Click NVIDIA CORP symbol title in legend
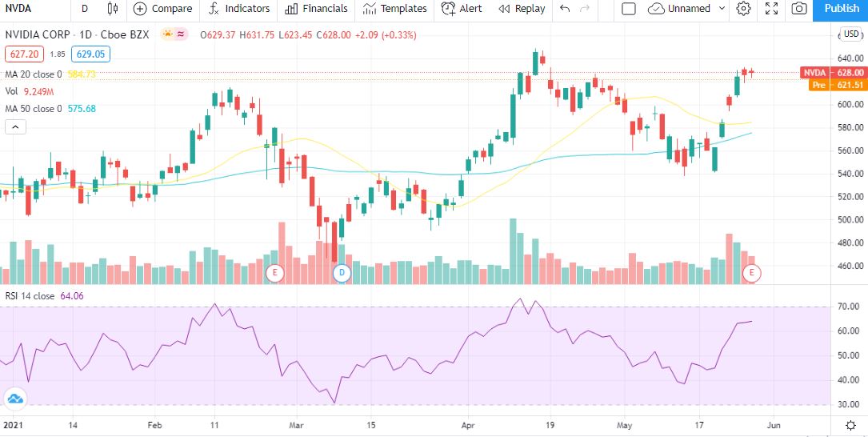This screenshot has width=868, height=437. point(38,34)
